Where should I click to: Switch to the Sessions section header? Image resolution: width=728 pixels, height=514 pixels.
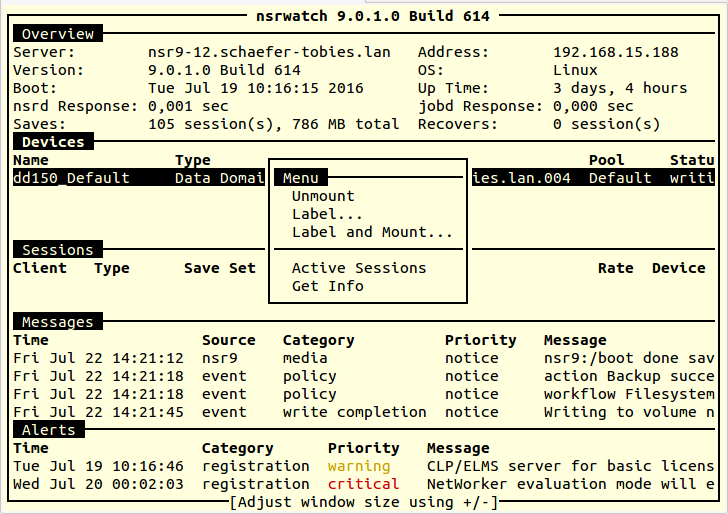tap(58, 250)
